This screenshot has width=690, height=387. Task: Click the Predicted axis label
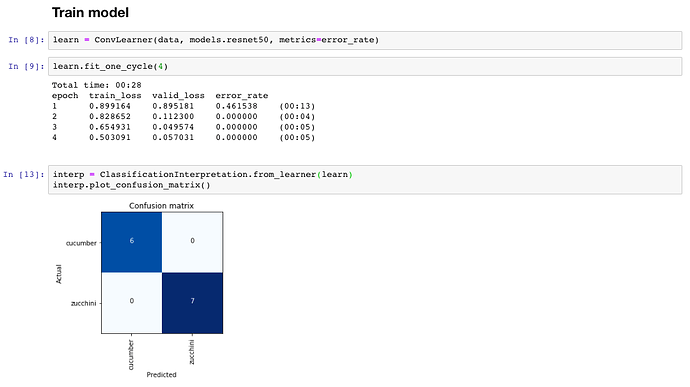[161, 375]
